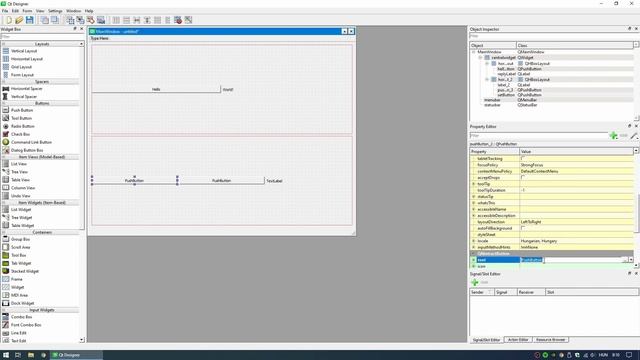Click the Bring to Front toolbar icon
The height and width of the screenshot is (360, 640).
tap(55, 20)
